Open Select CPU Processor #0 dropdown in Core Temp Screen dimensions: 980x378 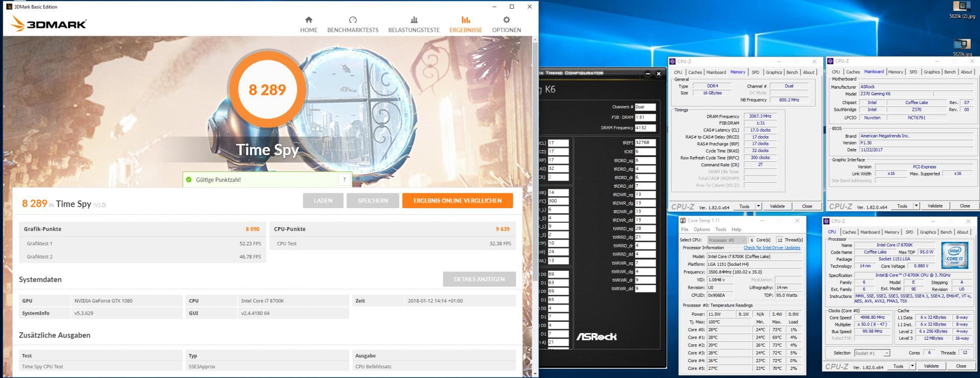(x=727, y=240)
